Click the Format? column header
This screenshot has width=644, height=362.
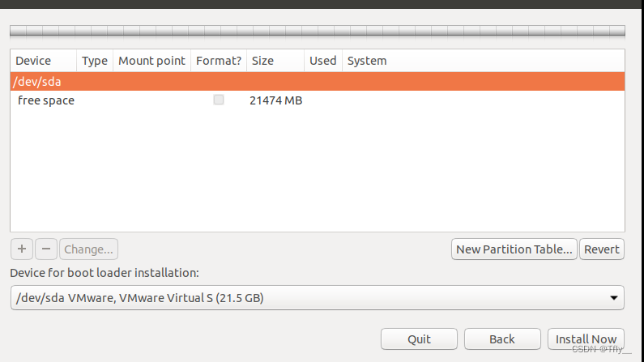coord(219,61)
